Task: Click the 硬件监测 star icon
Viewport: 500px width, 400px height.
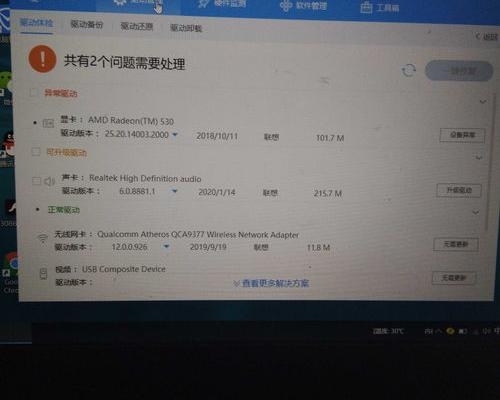Action: [203, 4]
